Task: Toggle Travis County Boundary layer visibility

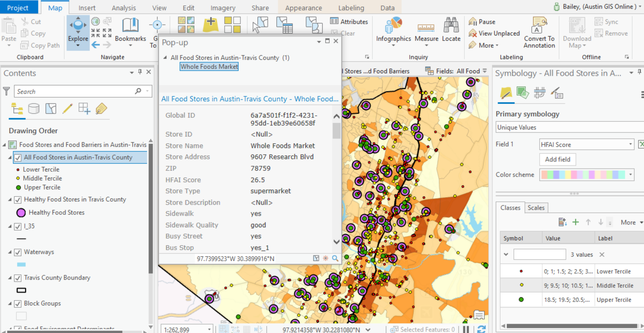Action: tap(18, 278)
